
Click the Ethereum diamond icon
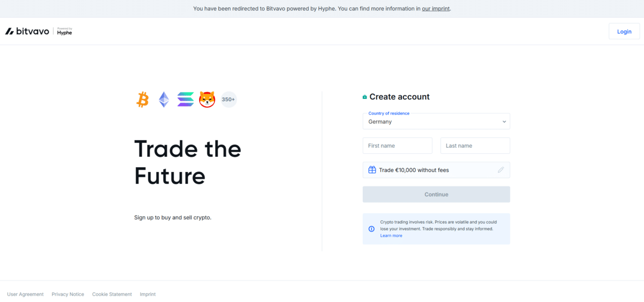[164, 99]
